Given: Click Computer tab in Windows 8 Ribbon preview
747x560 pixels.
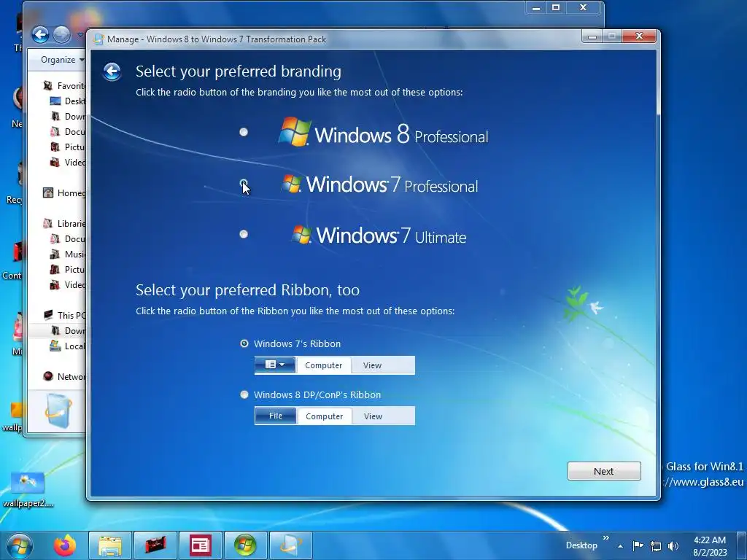Looking at the screenshot, I should (x=325, y=416).
